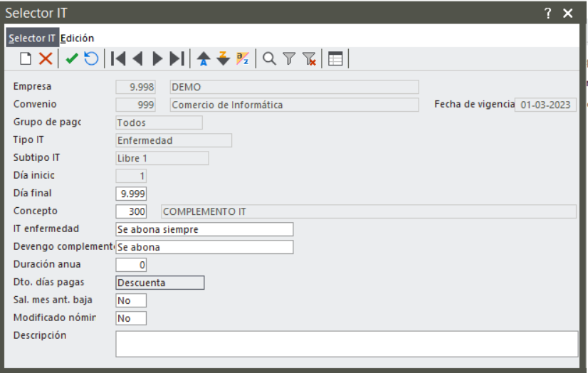Undo changes with the blue circular arrow
The image size is (588, 373).
[x=91, y=59]
